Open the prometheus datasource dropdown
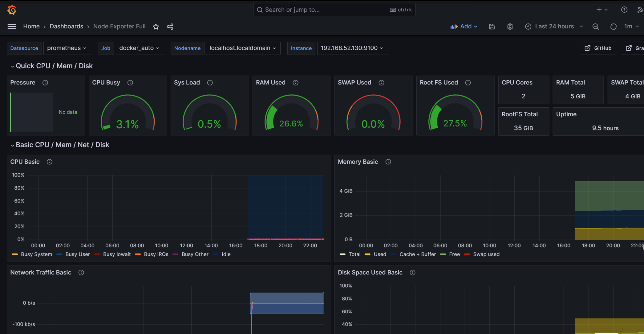Screen dimensions: 644x334 point(67,48)
